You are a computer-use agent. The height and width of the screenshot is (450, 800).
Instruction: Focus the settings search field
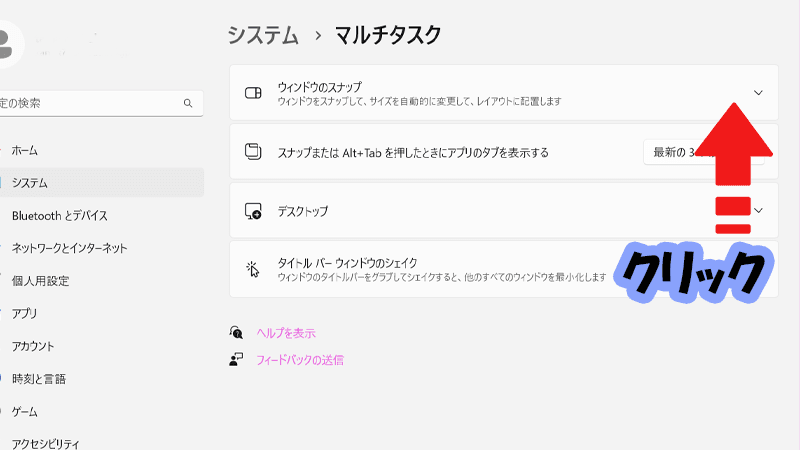[x=102, y=103]
